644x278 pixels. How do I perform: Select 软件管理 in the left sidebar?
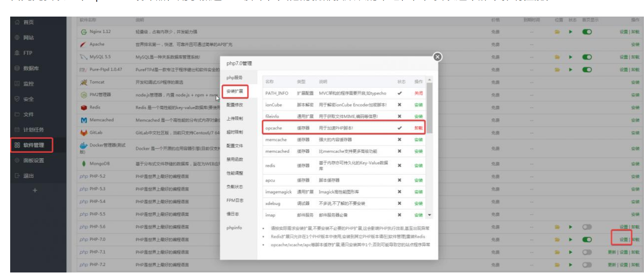click(33, 145)
